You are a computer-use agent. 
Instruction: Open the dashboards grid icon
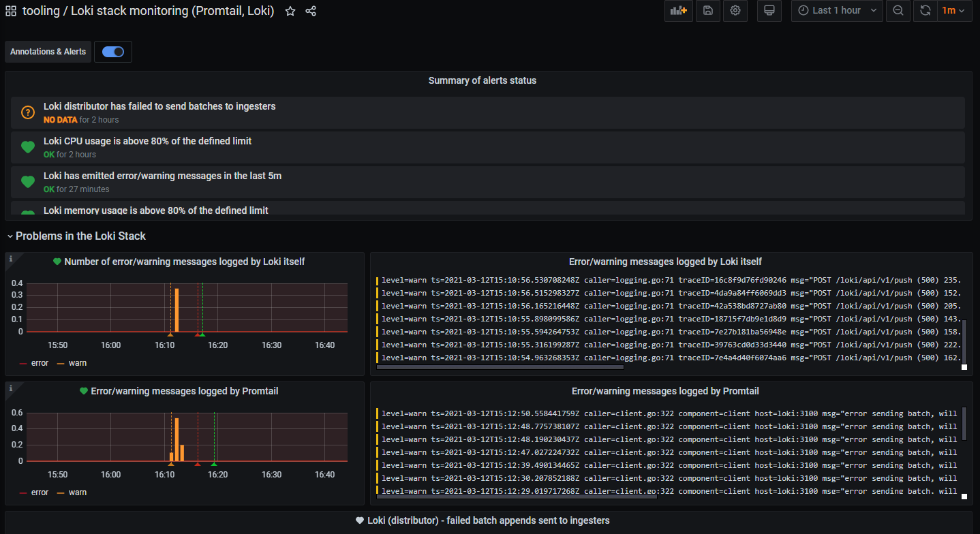(11, 11)
